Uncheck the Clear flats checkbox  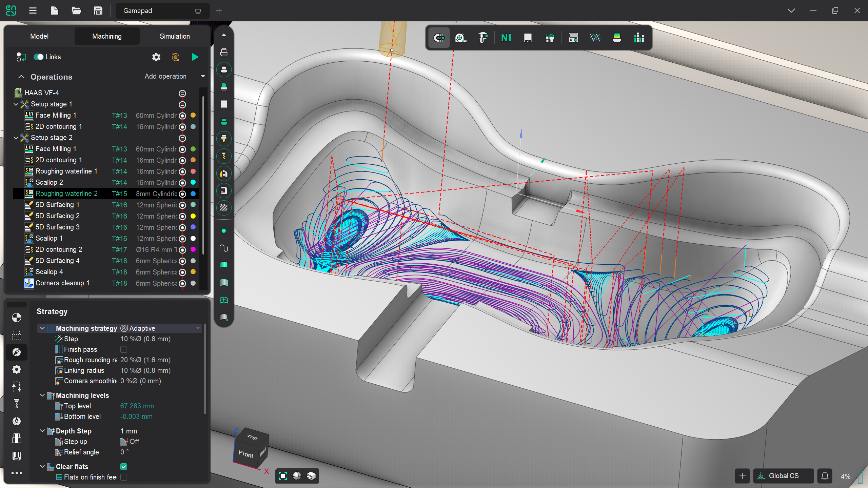124,467
